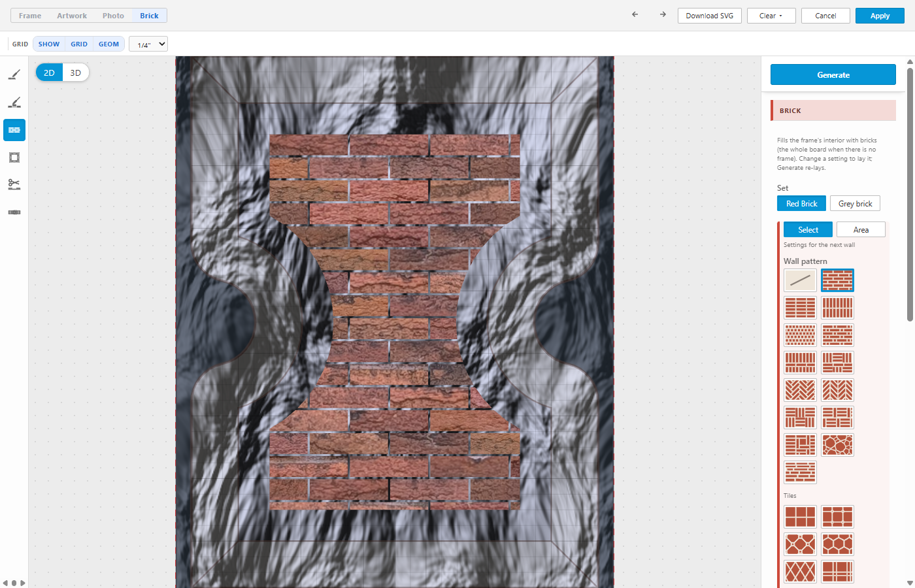
Task: Choose the small dotted brick wall pattern
Action: tap(800, 335)
